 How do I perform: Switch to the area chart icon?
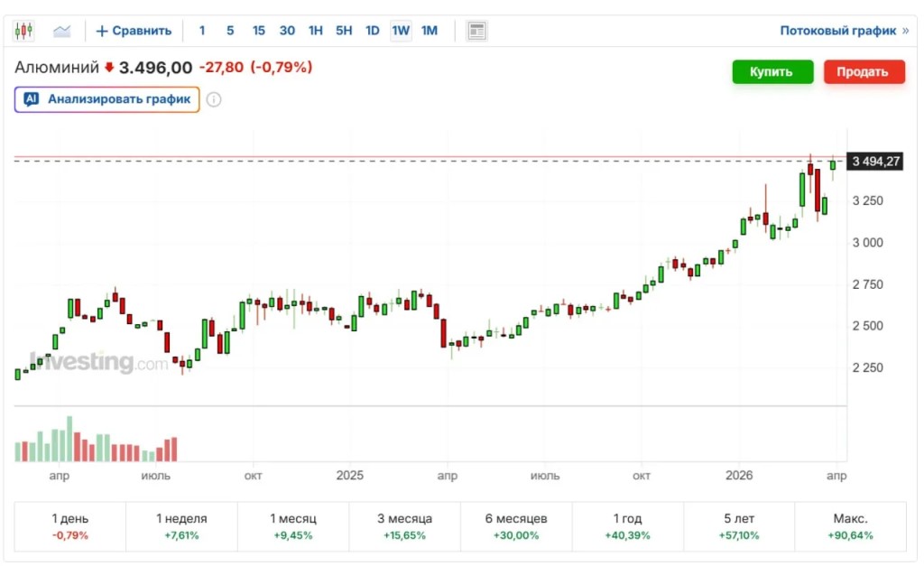pyautogui.click(x=62, y=31)
